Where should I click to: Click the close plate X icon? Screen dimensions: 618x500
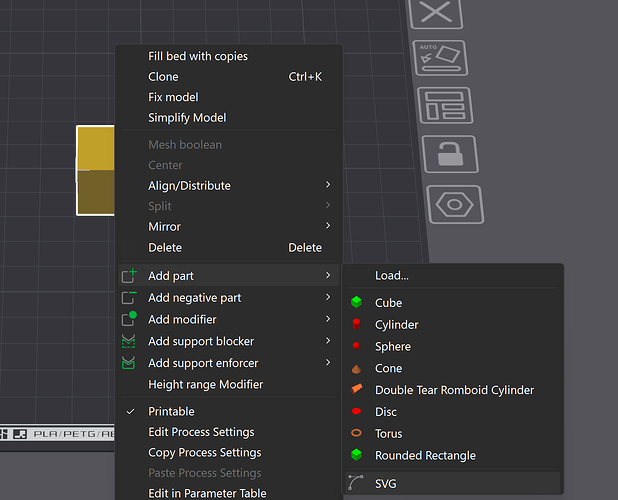coord(436,13)
